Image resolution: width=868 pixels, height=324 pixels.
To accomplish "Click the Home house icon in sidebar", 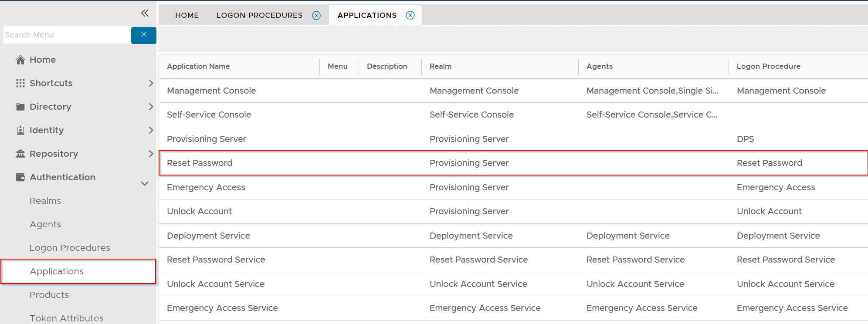I will [x=20, y=60].
